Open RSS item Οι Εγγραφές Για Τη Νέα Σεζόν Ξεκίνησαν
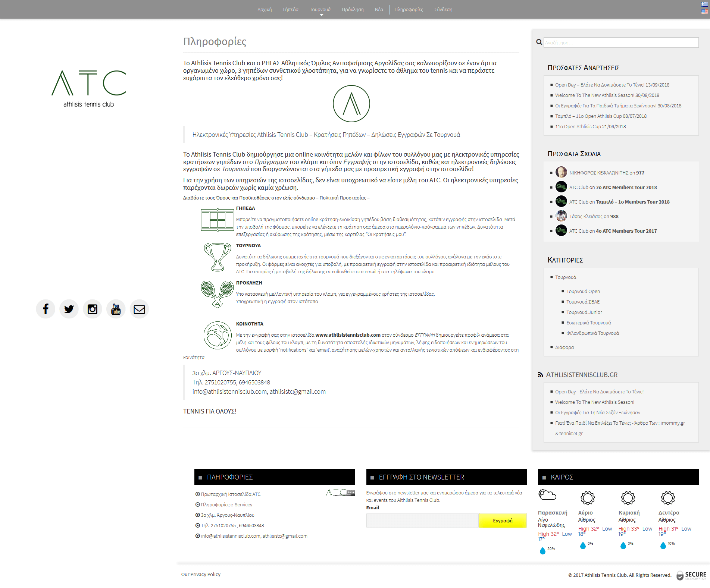 [x=598, y=413]
